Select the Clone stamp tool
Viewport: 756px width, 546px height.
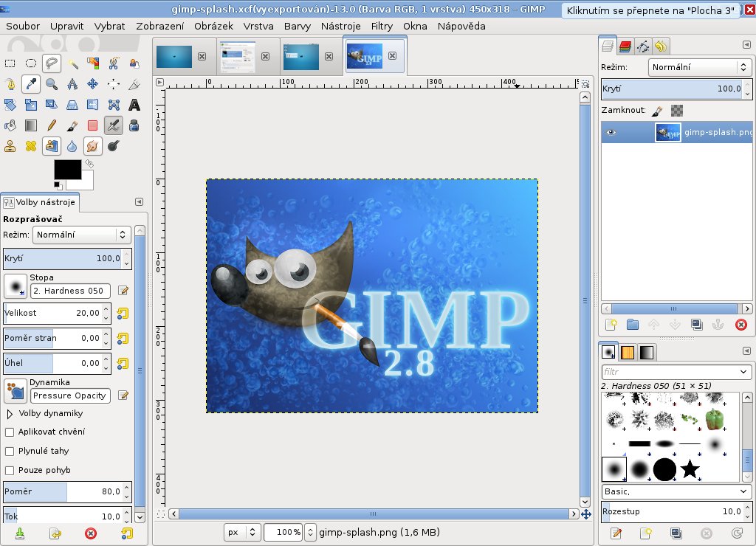point(10,146)
